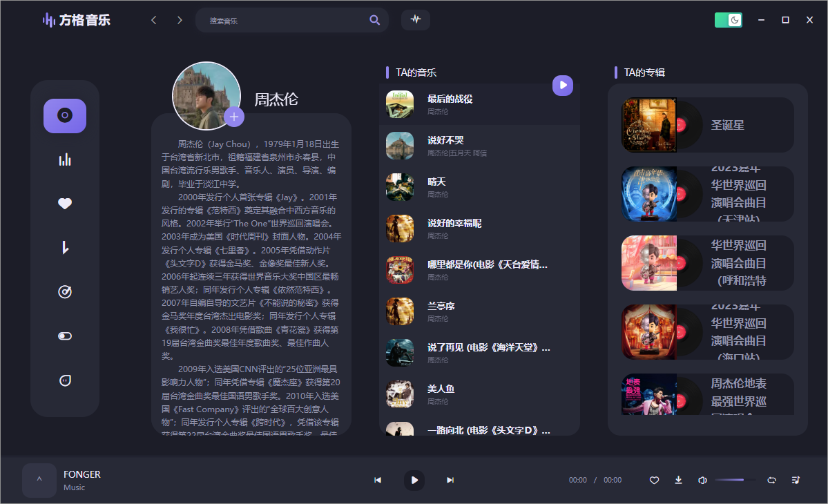828x504 pixels.
Task: Click the purple plus badge on artist avatar
Action: pos(234,117)
